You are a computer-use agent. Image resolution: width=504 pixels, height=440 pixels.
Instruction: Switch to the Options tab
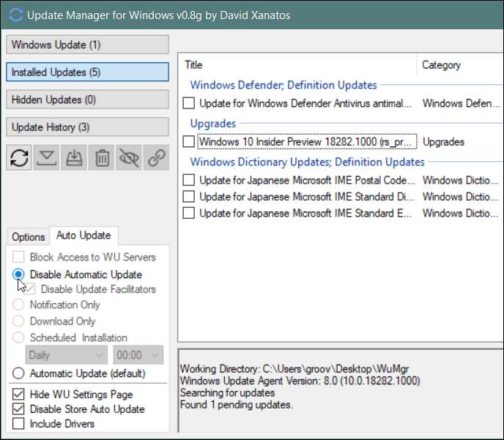29,237
